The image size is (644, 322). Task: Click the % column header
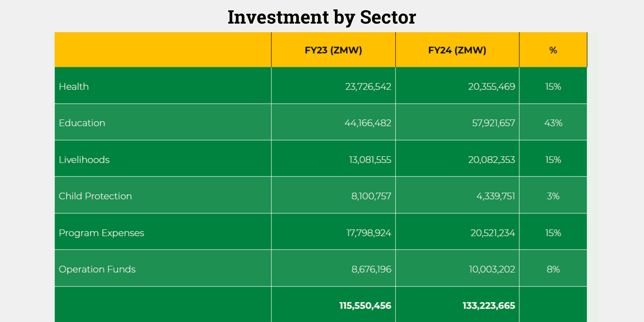pos(553,50)
